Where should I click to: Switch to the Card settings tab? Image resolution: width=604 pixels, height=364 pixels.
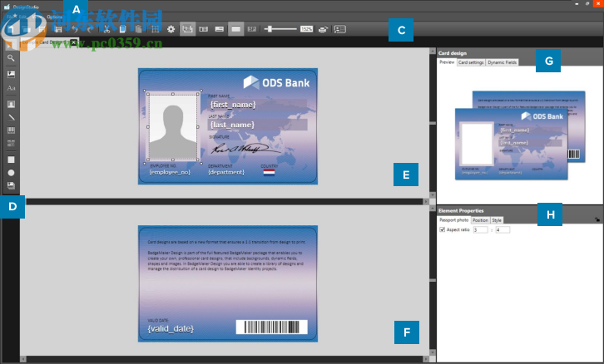pos(471,62)
